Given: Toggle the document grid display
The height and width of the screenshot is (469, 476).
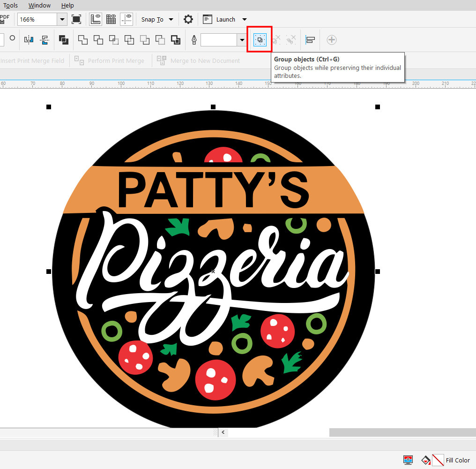Looking at the screenshot, I should pos(111,19).
